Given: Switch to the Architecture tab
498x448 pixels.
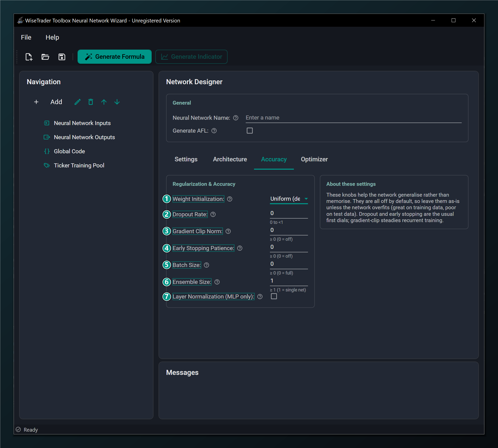Looking at the screenshot, I should 230,159.
